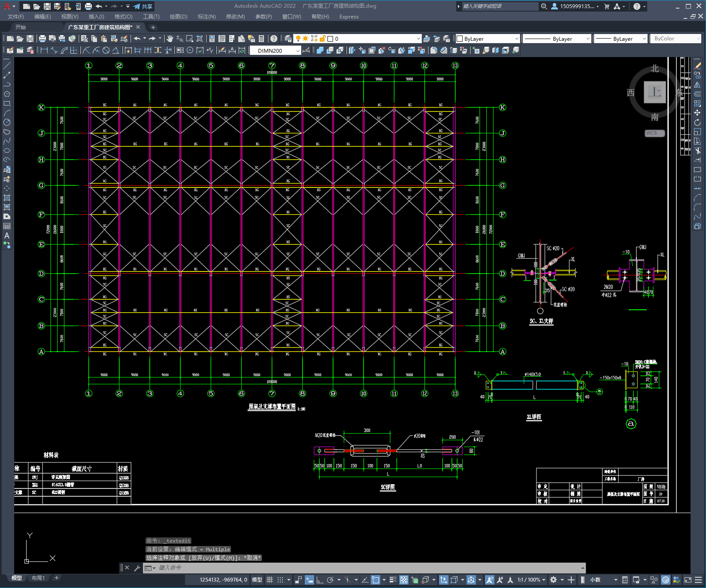
Task: Switch to the 模型 model tab
Action: [x=17, y=578]
